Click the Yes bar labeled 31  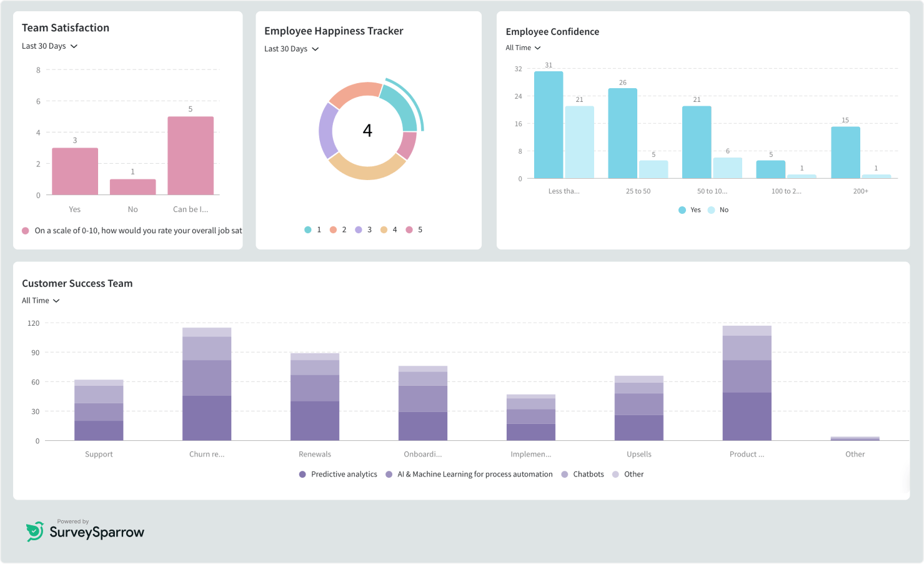pos(549,125)
